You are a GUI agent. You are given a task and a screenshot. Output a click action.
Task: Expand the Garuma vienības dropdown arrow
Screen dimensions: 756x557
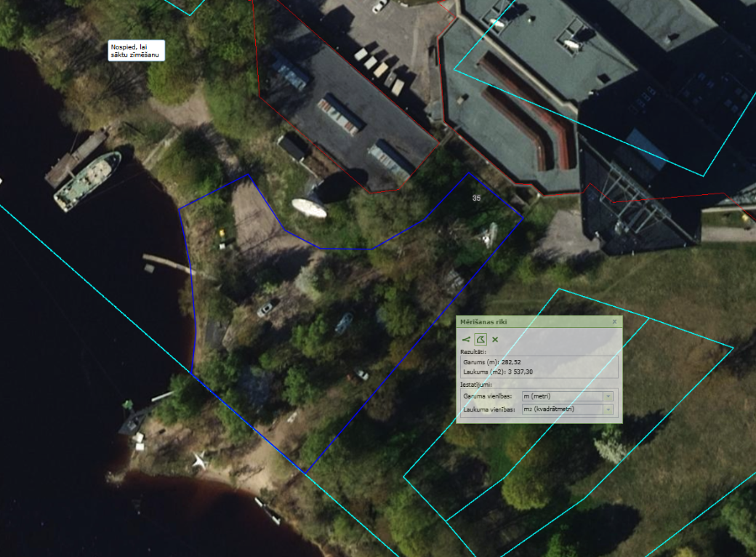click(x=608, y=396)
